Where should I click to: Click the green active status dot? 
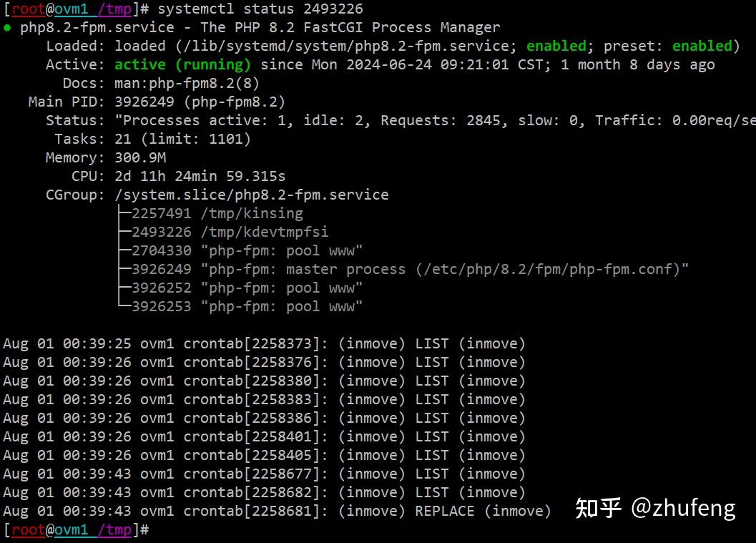pos(7,27)
